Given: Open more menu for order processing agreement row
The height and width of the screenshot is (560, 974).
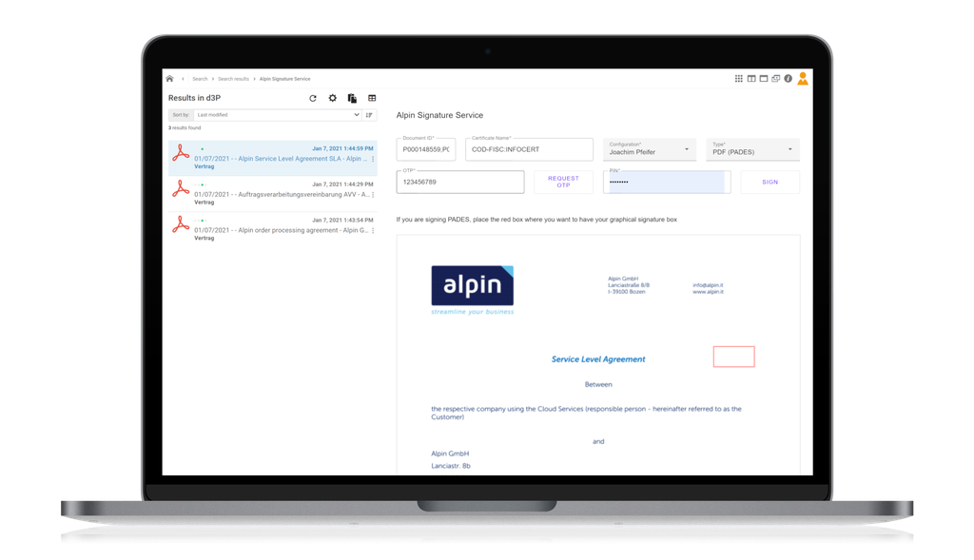Looking at the screenshot, I should [x=373, y=230].
